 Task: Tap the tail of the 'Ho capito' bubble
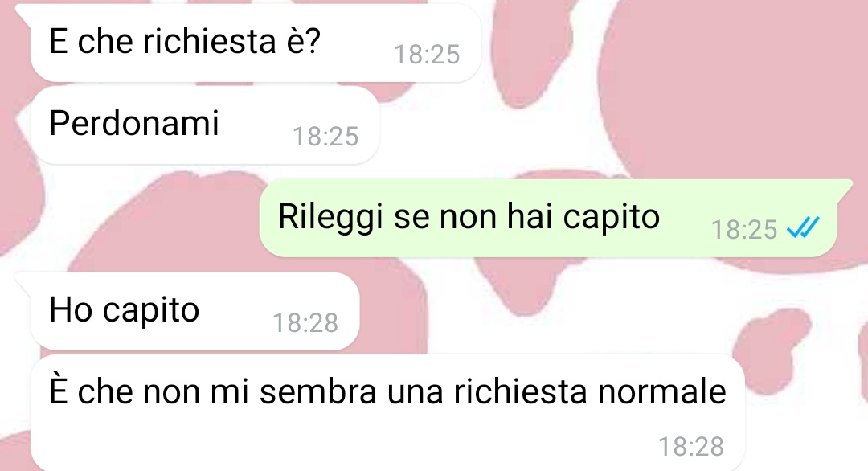coord(23,280)
